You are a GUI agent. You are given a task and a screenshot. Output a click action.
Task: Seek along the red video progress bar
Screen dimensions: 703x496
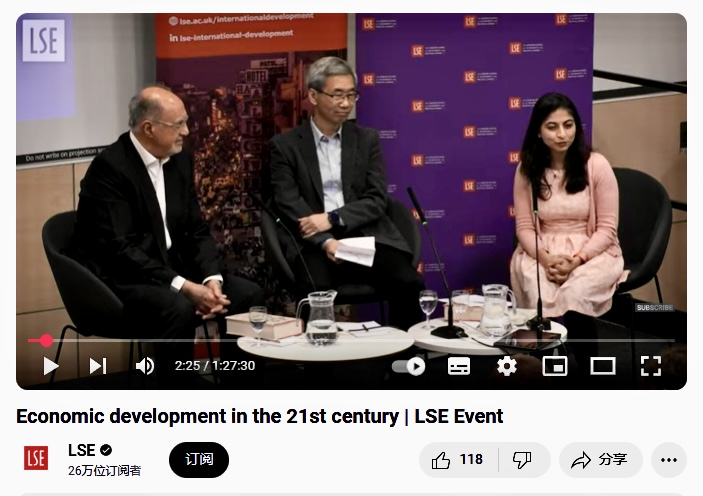click(x=351, y=341)
